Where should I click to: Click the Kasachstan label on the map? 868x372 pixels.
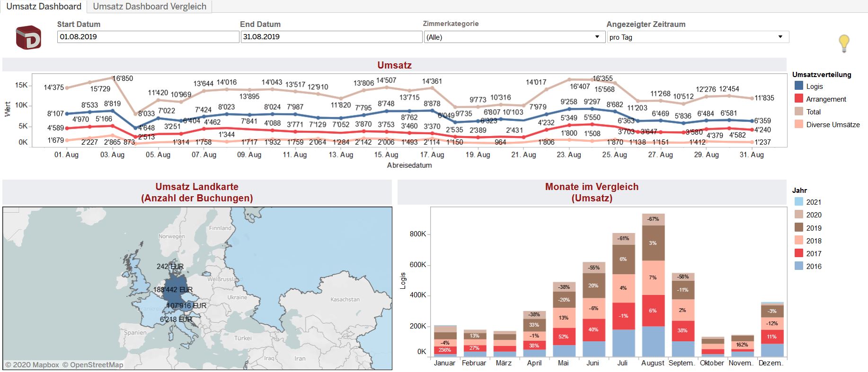coord(345,300)
